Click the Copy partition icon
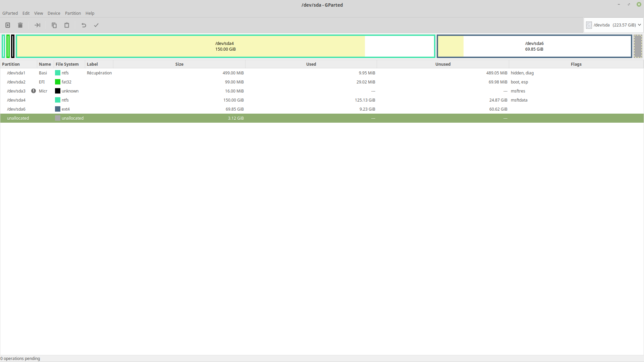 point(54,25)
